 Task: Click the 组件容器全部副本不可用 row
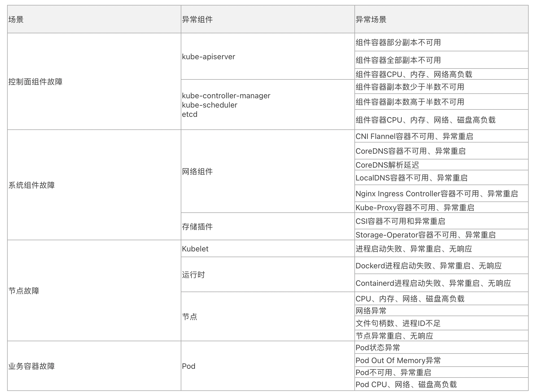398,60
